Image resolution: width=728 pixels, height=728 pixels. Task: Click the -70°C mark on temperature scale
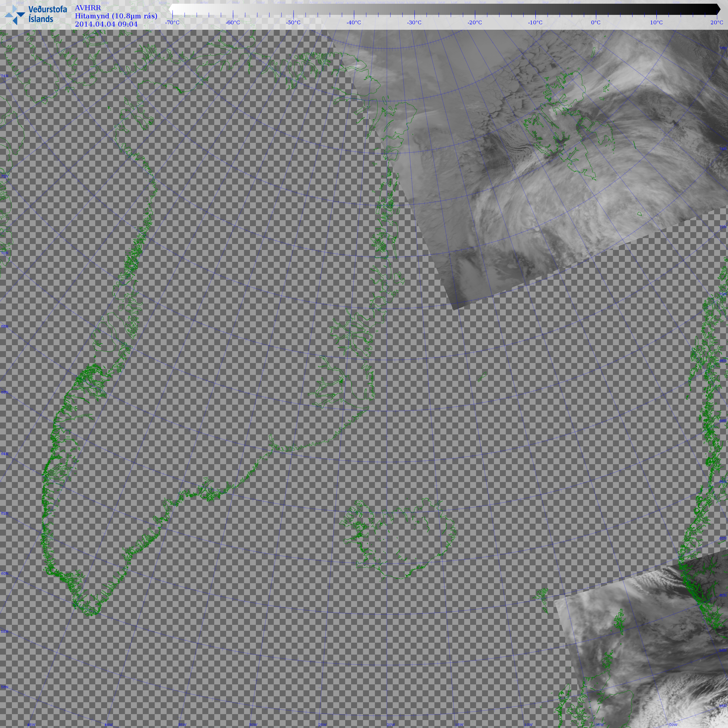pos(172,23)
